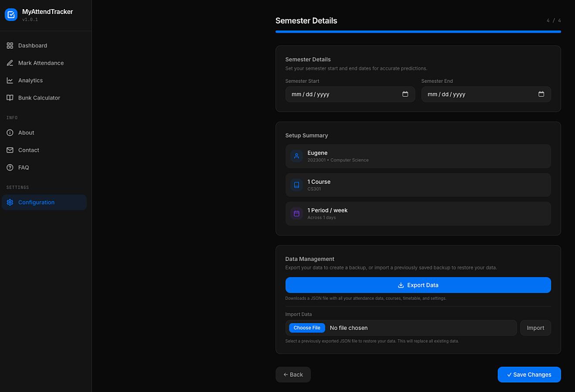
Task: Select the Eugene summary row
Action: pyautogui.click(x=418, y=156)
